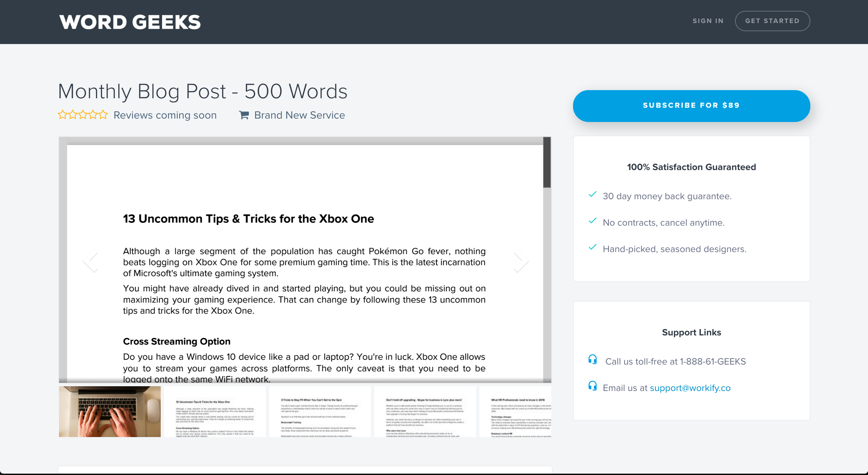Click the document preview scrollbar handle
Viewport: 868px width, 475px height.
point(547,163)
